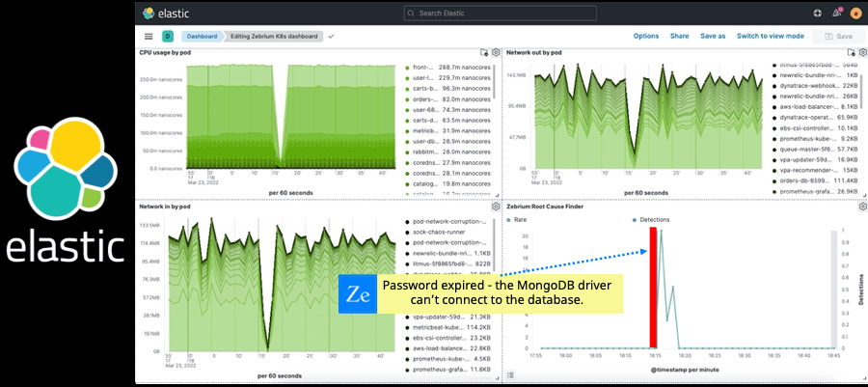The width and height of the screenshot is (868, 387).
Task: Grab resize handle of Network in panel
Action: click(x=497, y=379)
